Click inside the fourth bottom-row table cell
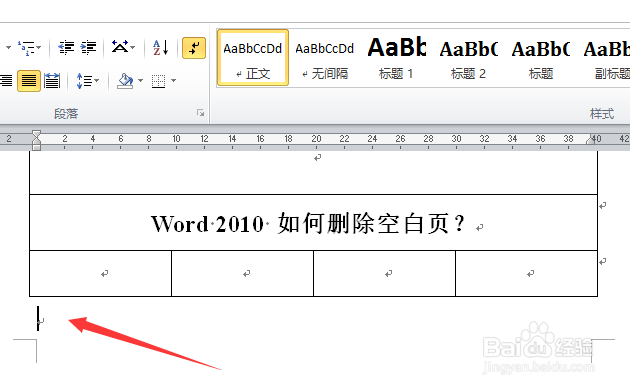The image size is (630, 389). coord(526,274)
